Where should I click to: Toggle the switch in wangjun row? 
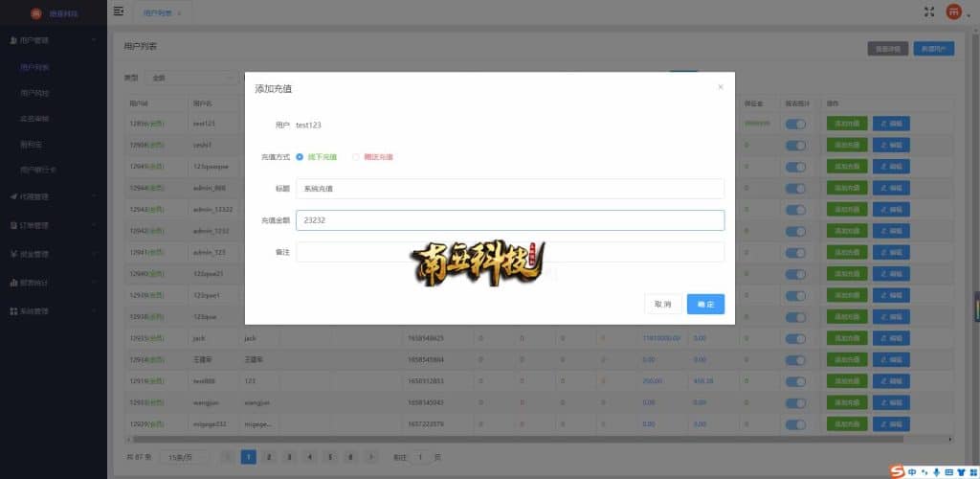point(795,402)
